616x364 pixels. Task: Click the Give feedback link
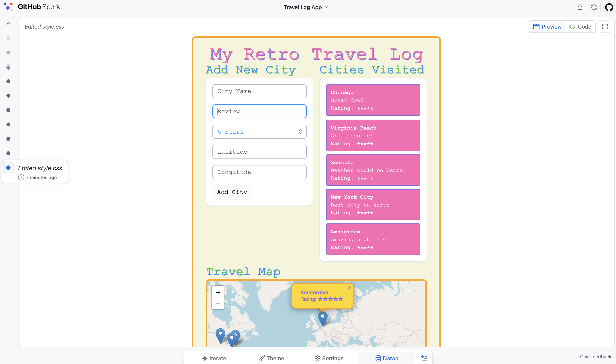click(595, 357)
